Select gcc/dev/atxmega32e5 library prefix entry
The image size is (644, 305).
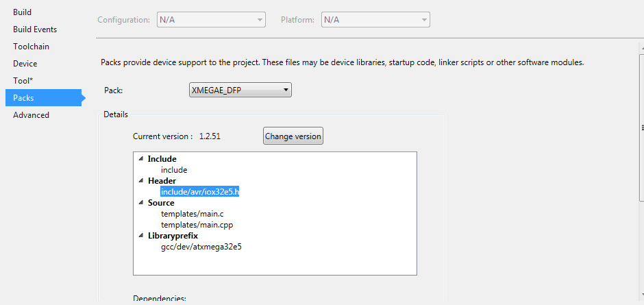[x=201, y=247]
